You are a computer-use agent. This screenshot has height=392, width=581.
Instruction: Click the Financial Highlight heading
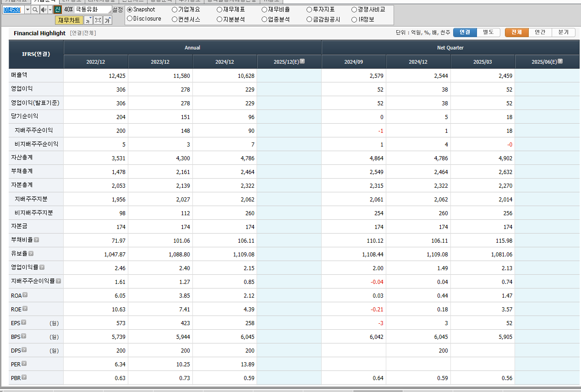(39, 33)
